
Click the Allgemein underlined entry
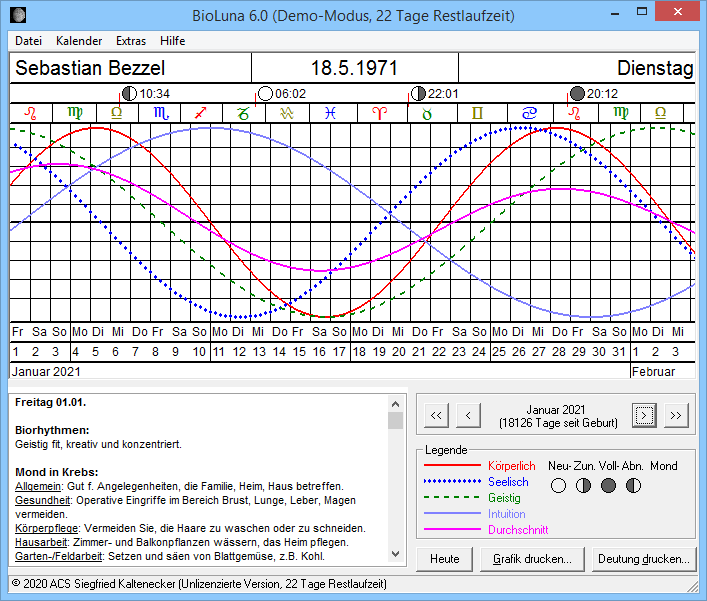[38, 486]
